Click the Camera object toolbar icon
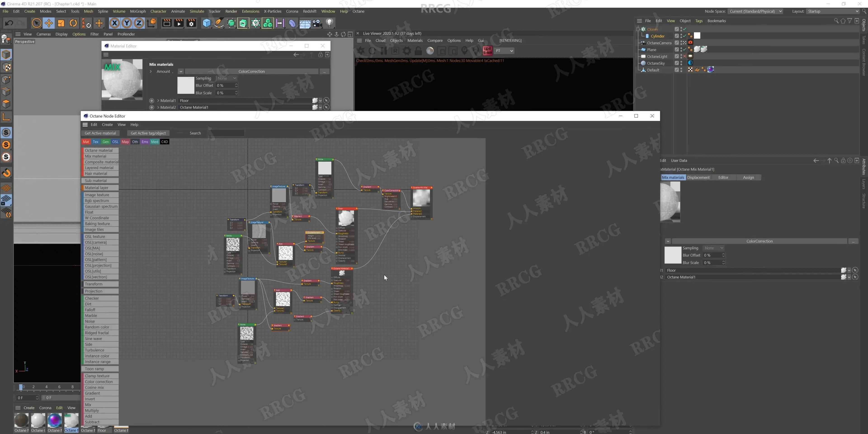 click(x=317, y=23)
